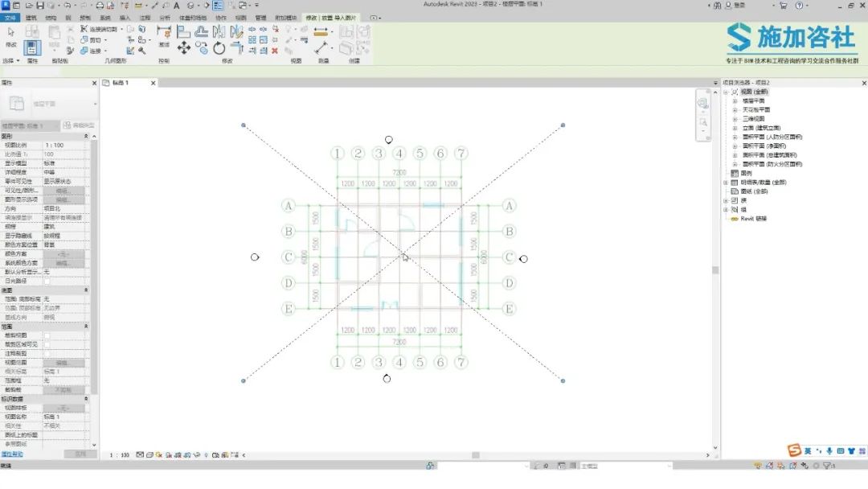This screenshot has height=489, width=868.
Task: Click the Modify arrow cursor tool
Action: [11, 33]
